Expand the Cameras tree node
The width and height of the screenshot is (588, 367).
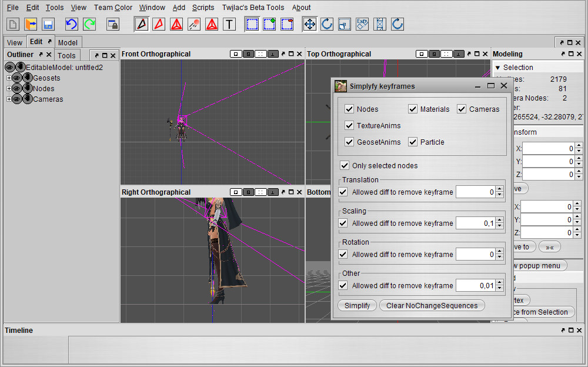9,99
